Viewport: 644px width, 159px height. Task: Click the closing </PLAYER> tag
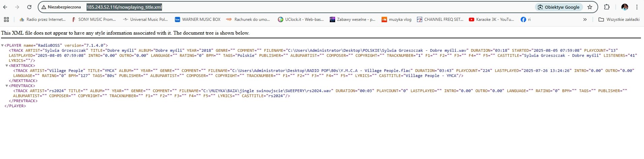point(15,106)
